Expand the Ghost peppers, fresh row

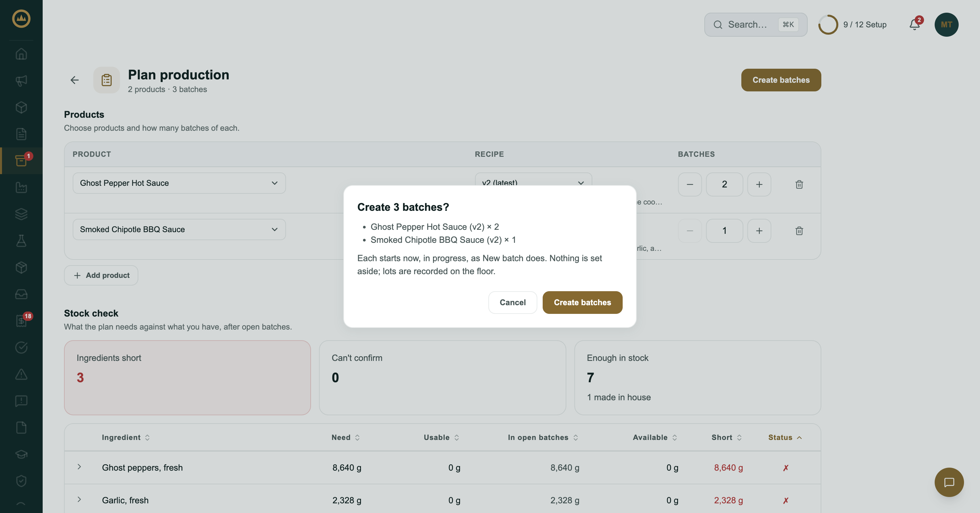pos(79,467)
